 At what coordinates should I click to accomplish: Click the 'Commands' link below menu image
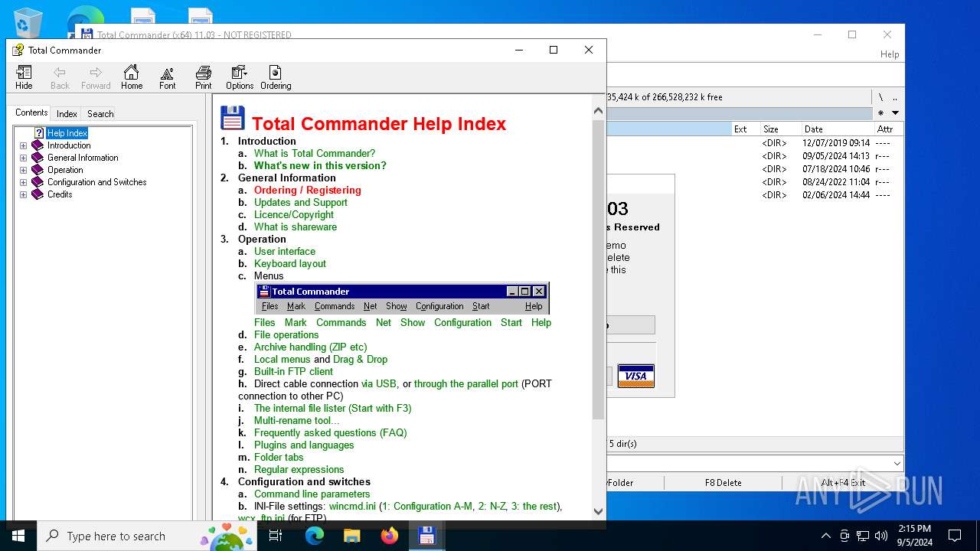coord(341,322)
